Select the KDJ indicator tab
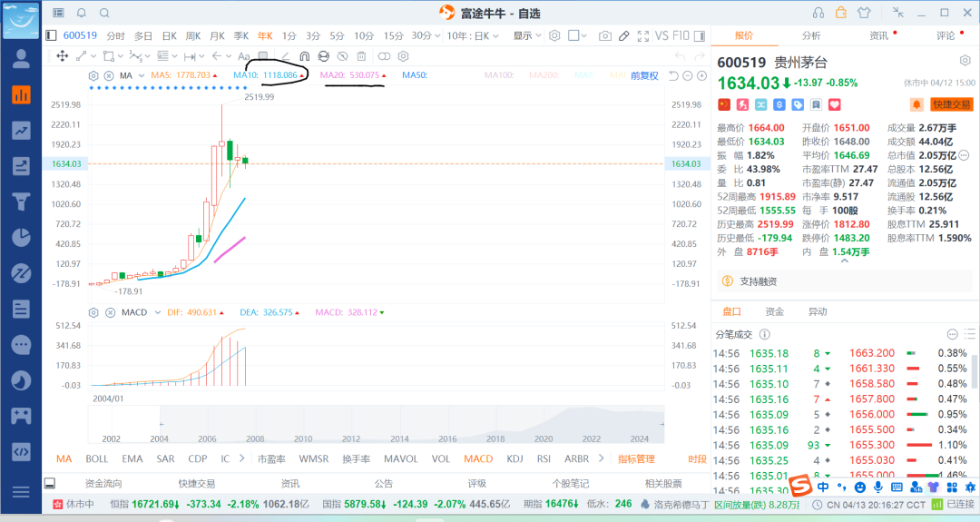 (515, 458)
